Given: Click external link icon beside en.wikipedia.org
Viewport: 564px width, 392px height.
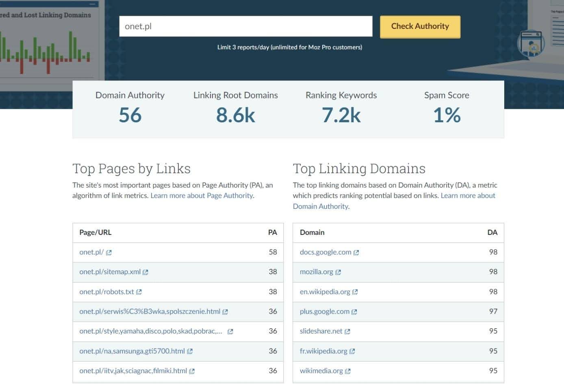Looking at the screenshot, I should point(355,292).
